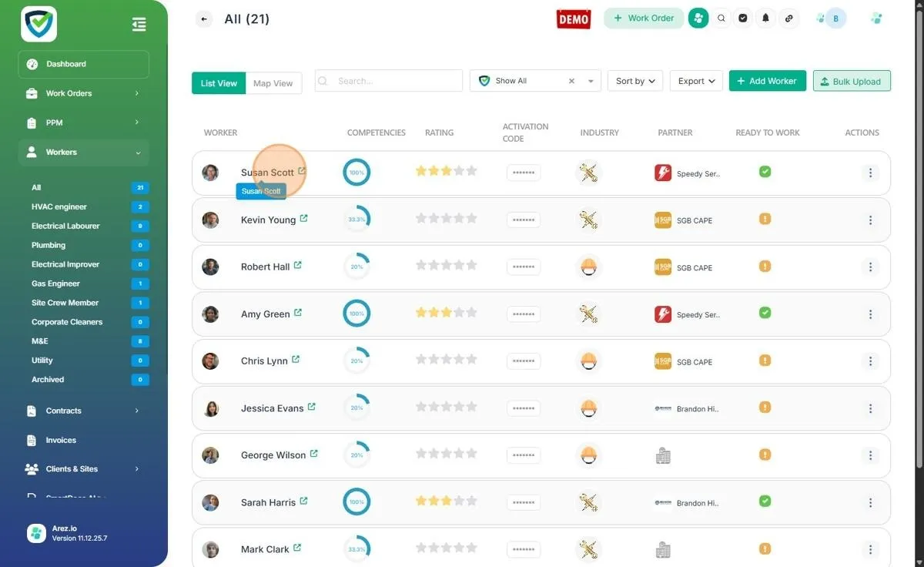Click the checkmark tasks icon in header
This screenshot has width=924, height=567.
click(x=743, y=18)
